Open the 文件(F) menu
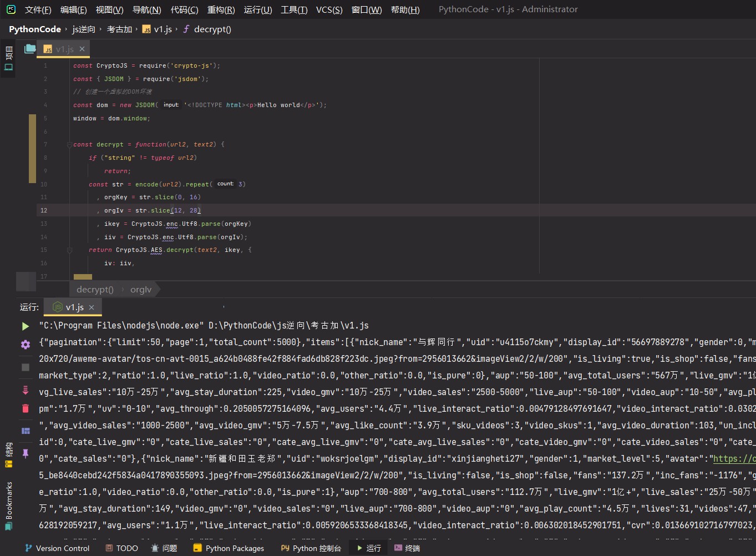 38,9
